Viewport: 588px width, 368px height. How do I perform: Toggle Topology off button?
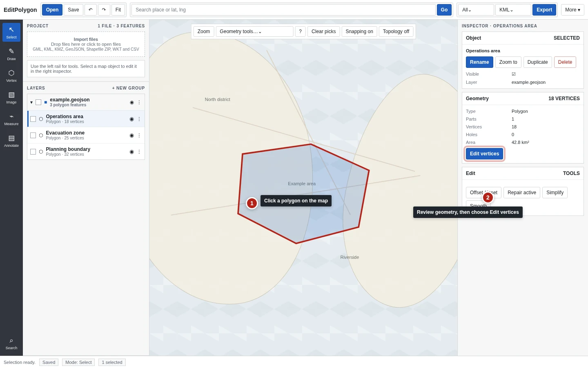(x=396, y=31)
